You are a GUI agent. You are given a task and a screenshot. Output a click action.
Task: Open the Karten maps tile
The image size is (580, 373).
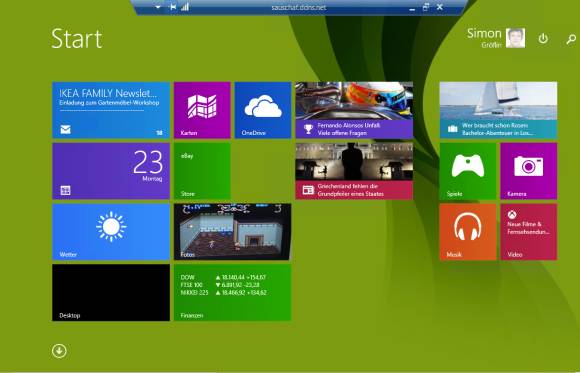[x=202, y=110]
